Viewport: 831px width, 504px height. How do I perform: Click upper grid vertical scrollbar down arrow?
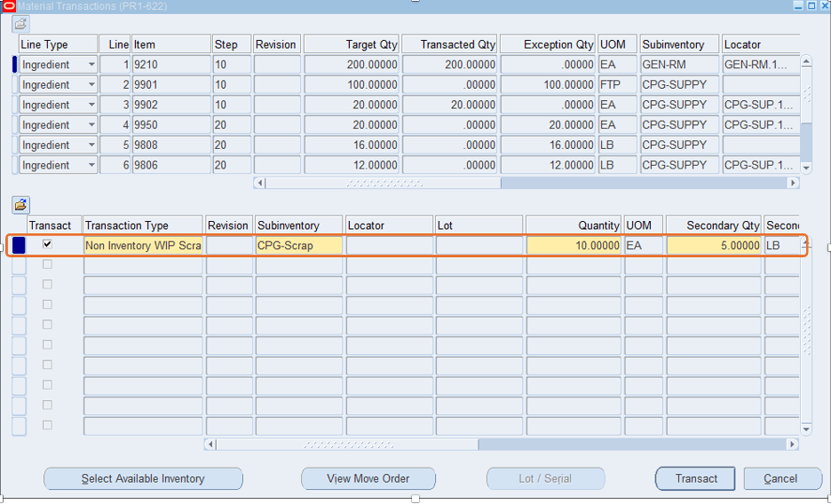[806, 168]
